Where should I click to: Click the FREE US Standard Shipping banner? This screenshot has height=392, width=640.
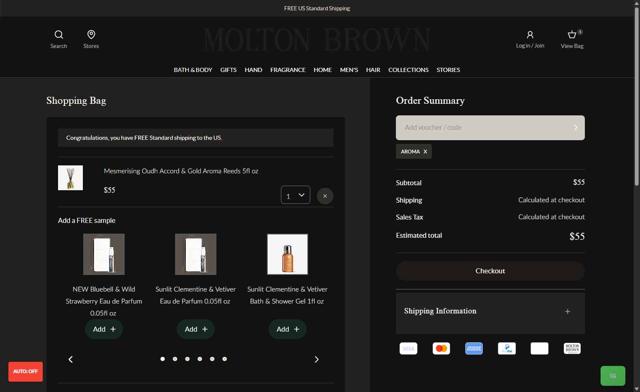(x=317, y=8)
